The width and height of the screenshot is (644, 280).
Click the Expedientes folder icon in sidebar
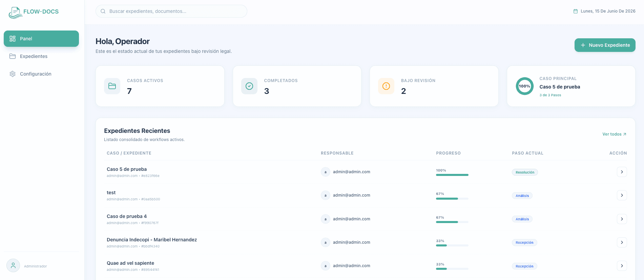point(13,56)
